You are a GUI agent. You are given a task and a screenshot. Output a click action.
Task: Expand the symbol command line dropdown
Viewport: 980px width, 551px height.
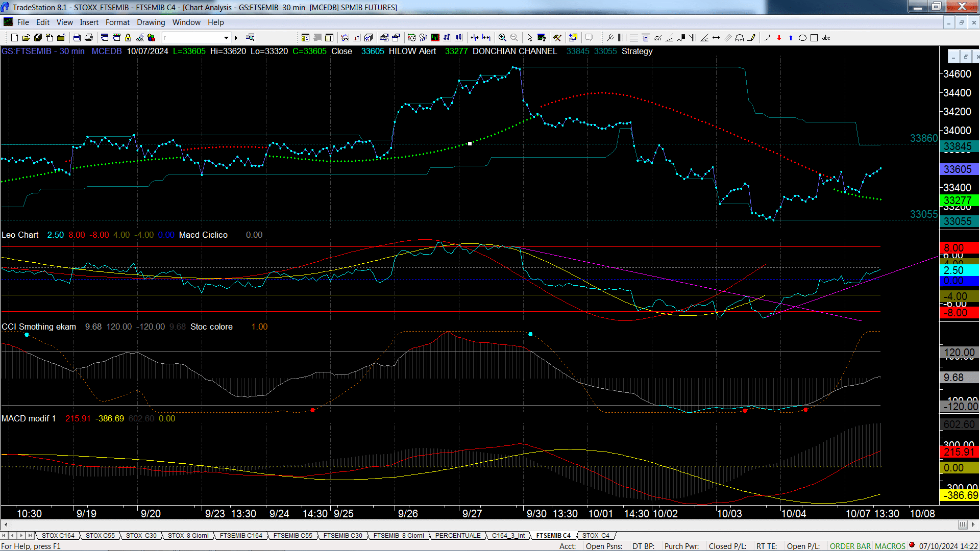[226, 38]
